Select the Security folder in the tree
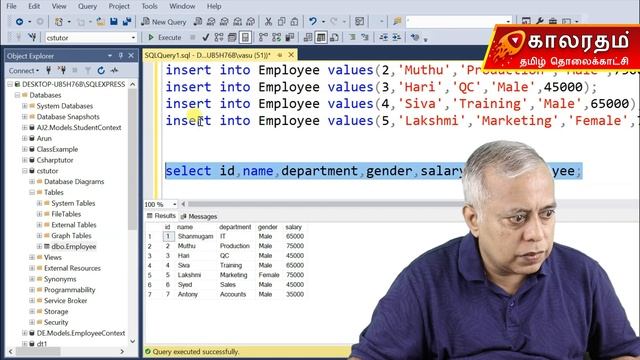 click(56, 322)
